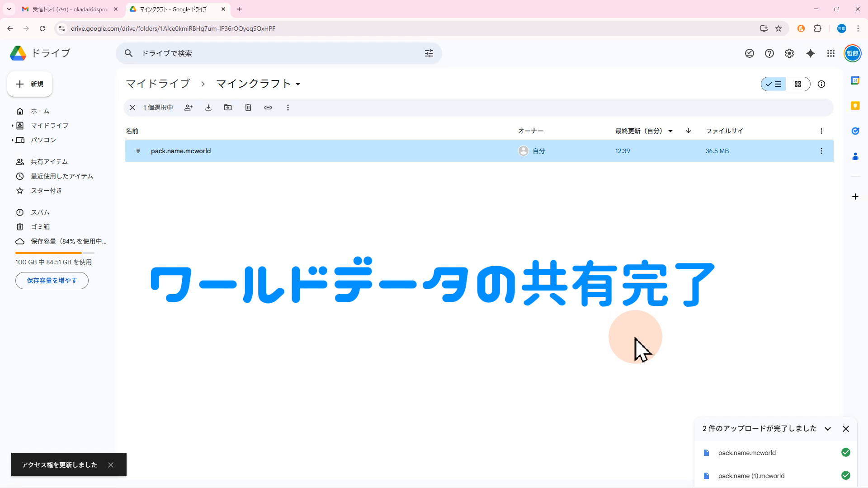868x488 pixels.
Task: Open Gemini sparkle icon in header
Action: click(811, 53)
